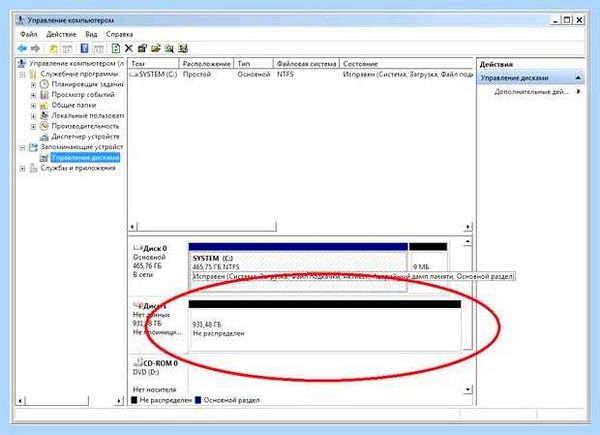Select SYSTEM (C:) row in volume list
The image size is (600, 435).
[x=301, y=74]
